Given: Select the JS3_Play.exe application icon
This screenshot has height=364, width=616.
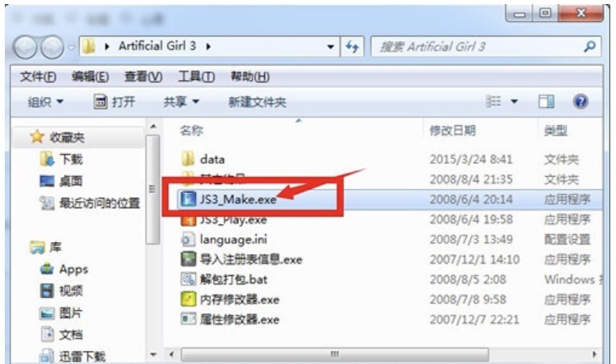Looking at the screenshot, I should pyautogui.click(x=188, y=220).
